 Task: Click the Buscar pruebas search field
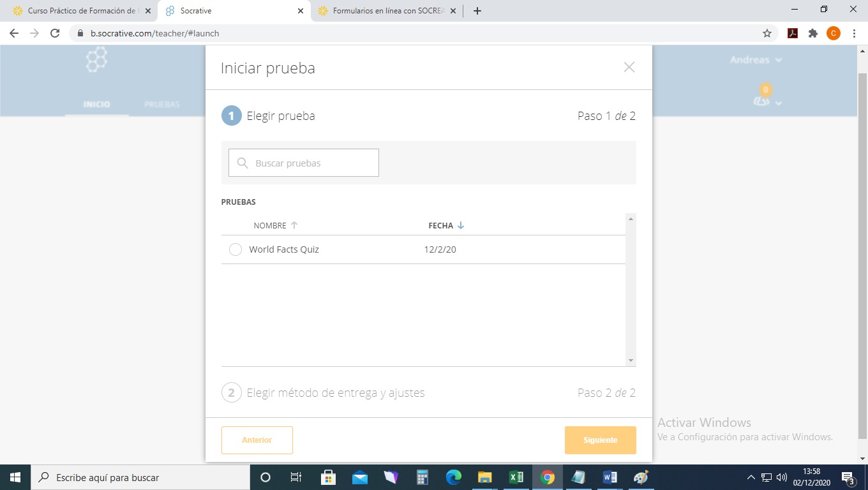[304, 163]
